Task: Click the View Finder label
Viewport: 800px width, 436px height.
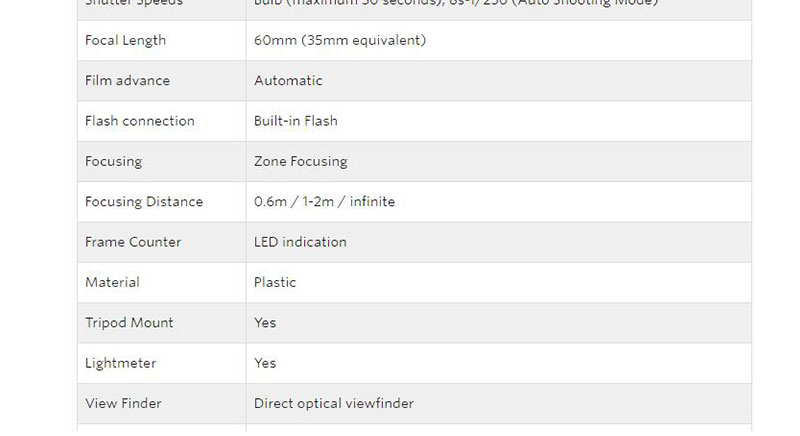Action: (123, 403)
